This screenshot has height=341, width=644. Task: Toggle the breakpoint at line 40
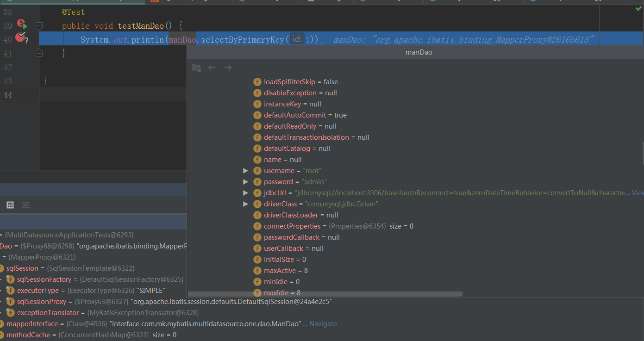[x=21, y=37]
